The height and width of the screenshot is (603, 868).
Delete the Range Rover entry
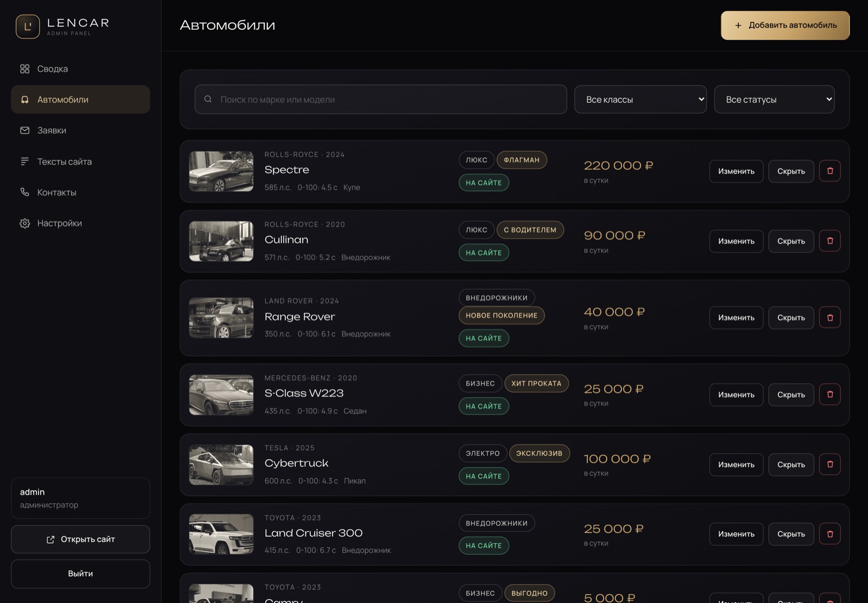[x=829, y=318]
